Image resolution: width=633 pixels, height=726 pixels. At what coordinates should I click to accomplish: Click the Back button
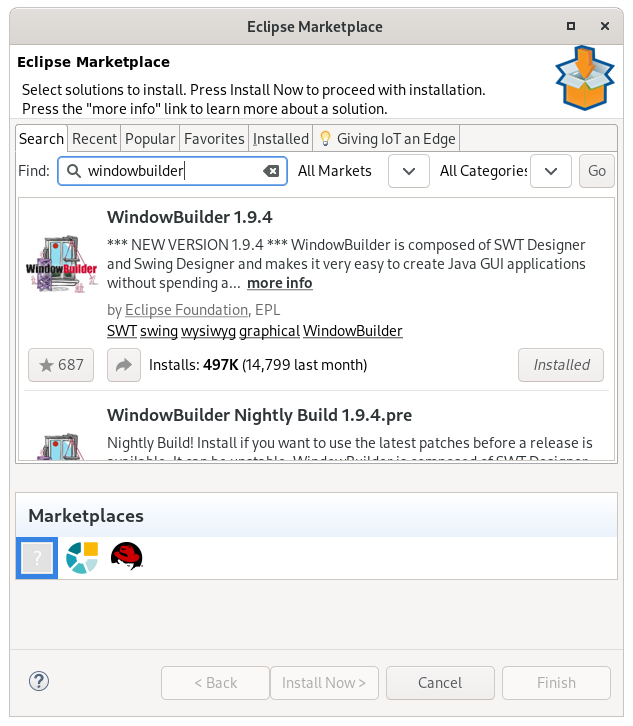[215, 683]
